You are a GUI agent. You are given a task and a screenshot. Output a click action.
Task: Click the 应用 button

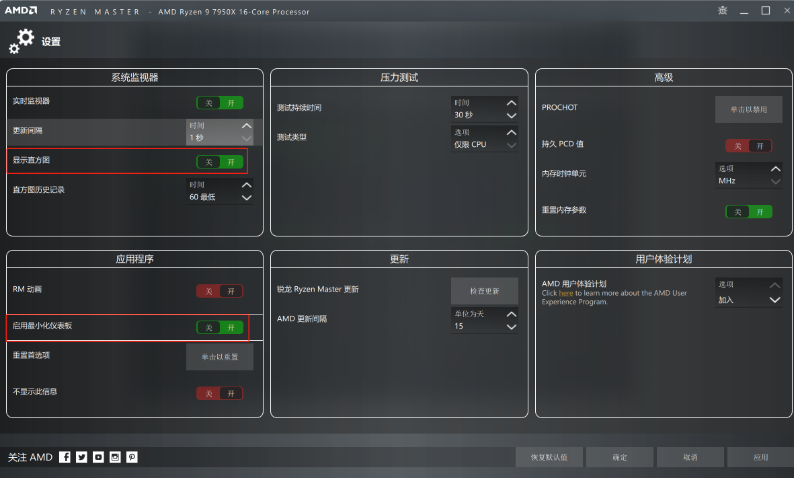coord(761,457)
